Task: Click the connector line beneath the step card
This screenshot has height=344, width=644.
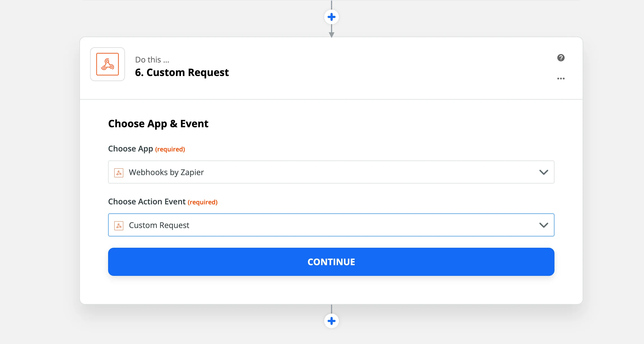Action: (332, 309)
